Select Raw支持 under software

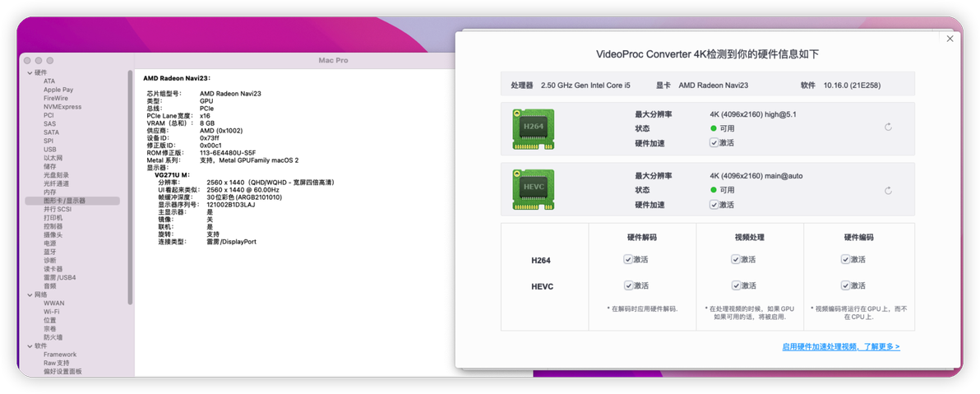[x=56, y=363]
